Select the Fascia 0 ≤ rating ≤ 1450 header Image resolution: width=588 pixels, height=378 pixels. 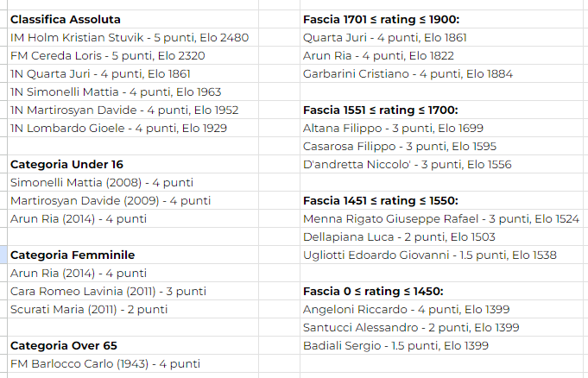point(442,292)
